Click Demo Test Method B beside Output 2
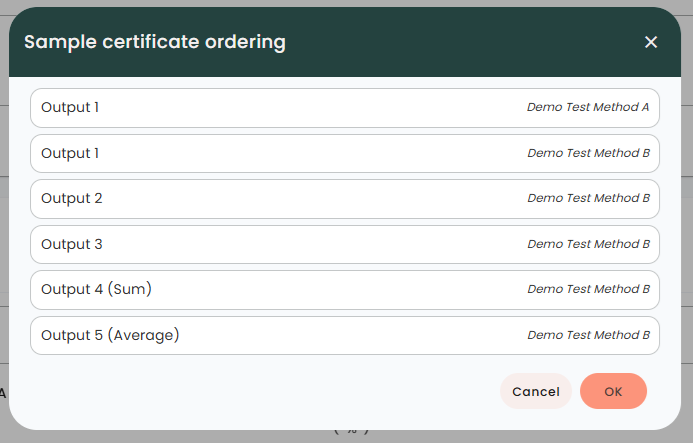The height and width of the screenshot is (443, 693). click(x=588, y=198)
